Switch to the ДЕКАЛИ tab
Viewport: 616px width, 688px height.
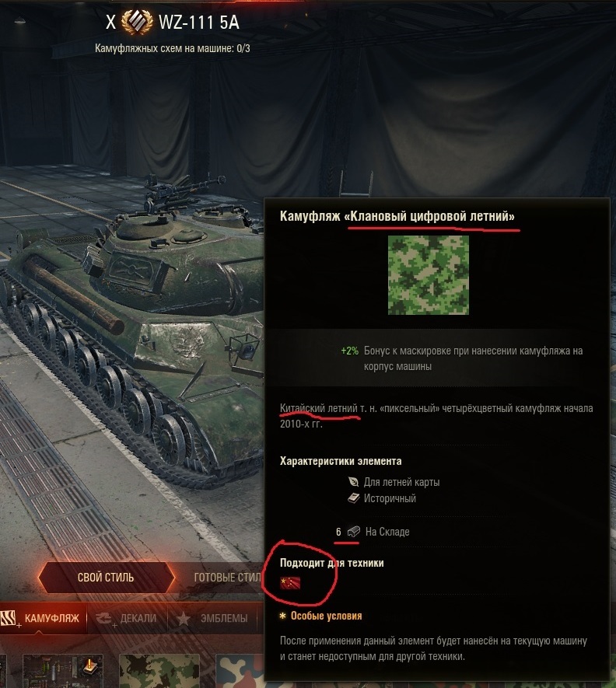coord(127,618)
